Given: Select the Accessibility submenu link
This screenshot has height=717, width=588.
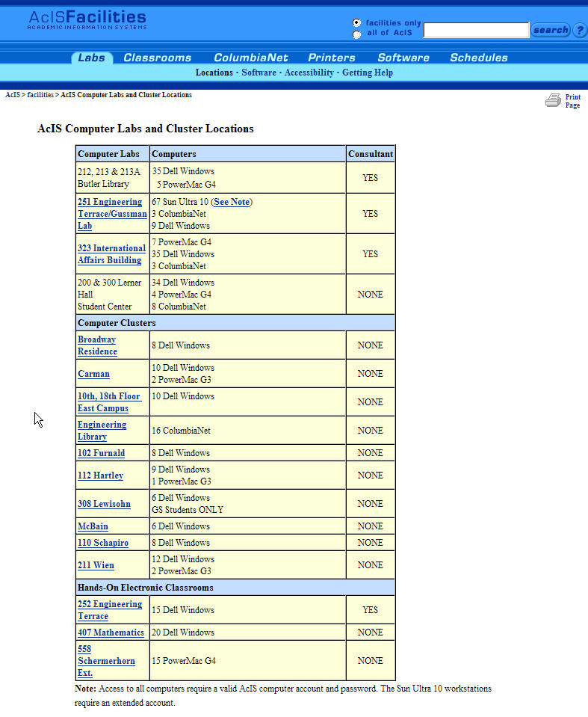Looking at the screenshot, I should point(309,73).
